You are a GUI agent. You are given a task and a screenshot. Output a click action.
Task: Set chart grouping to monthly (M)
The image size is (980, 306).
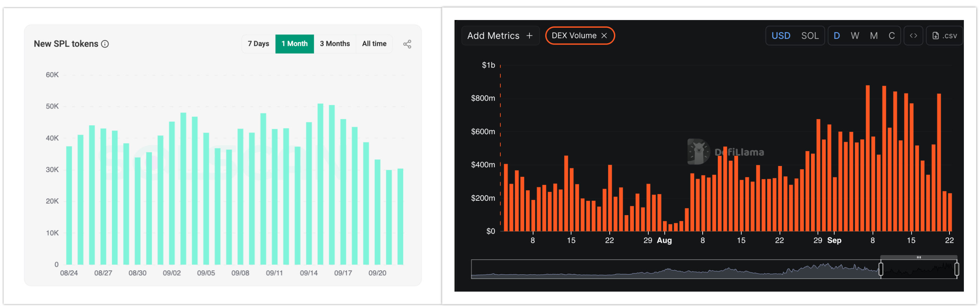pyautogui.click(x=873, y=36)
